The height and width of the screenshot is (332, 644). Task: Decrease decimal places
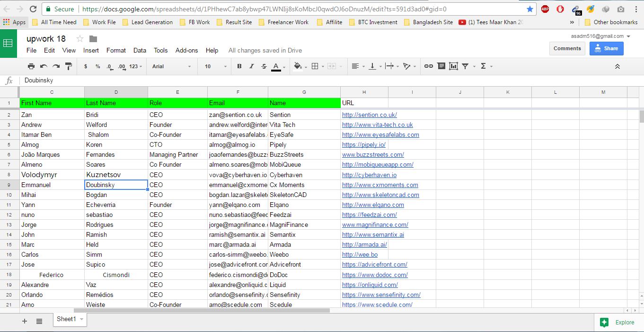click(x=109, y=66)
